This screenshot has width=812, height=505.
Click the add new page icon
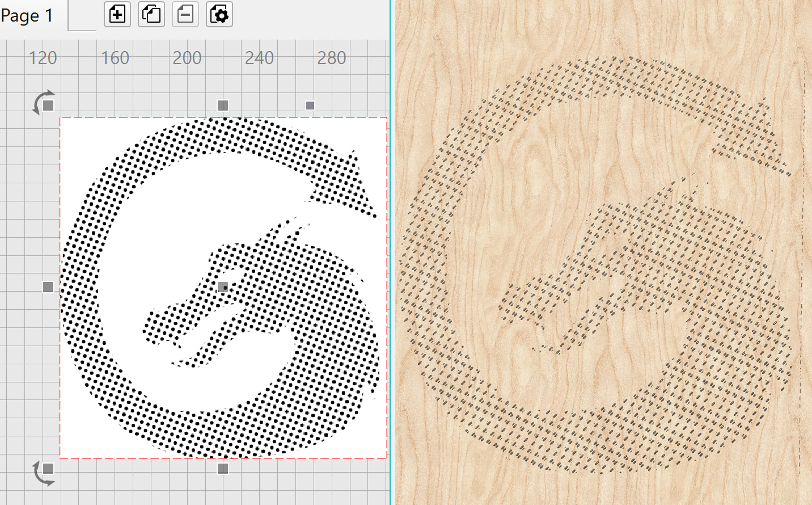tap(117, 14)
